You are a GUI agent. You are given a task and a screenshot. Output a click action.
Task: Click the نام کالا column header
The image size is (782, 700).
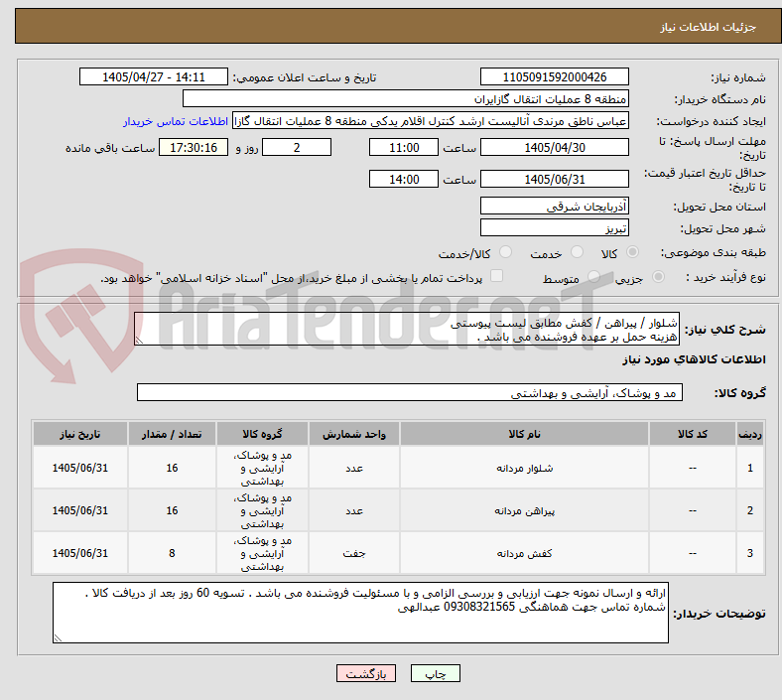524,434
